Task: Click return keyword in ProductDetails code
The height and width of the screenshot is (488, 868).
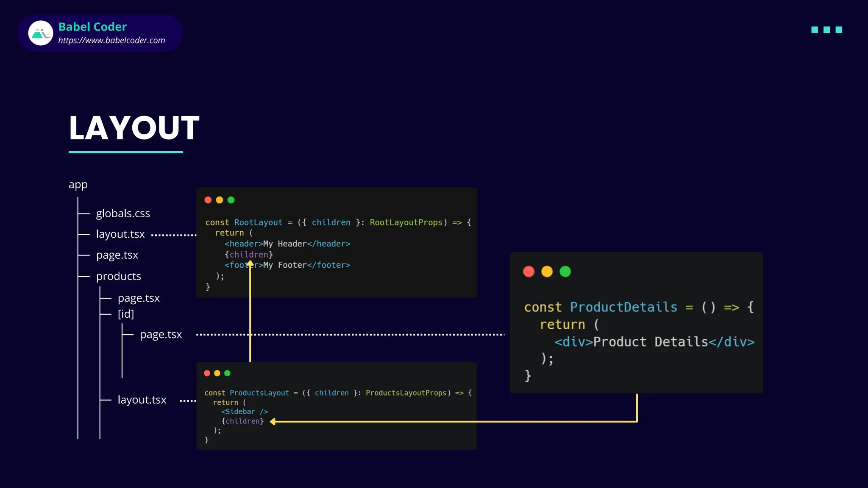Action: pyautogui.click(x=562, y=324)
